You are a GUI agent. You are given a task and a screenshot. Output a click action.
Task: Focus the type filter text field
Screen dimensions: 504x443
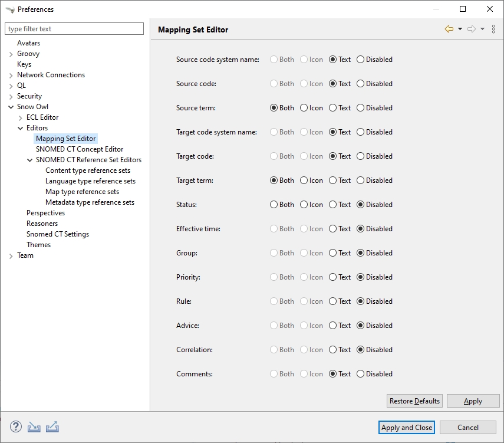point(74,29)
